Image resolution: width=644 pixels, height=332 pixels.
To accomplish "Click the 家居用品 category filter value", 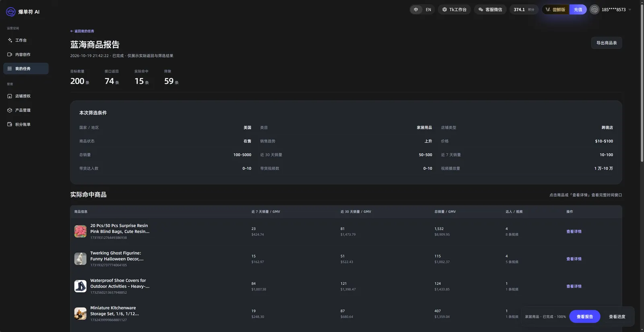I will (x=424, y=128).
